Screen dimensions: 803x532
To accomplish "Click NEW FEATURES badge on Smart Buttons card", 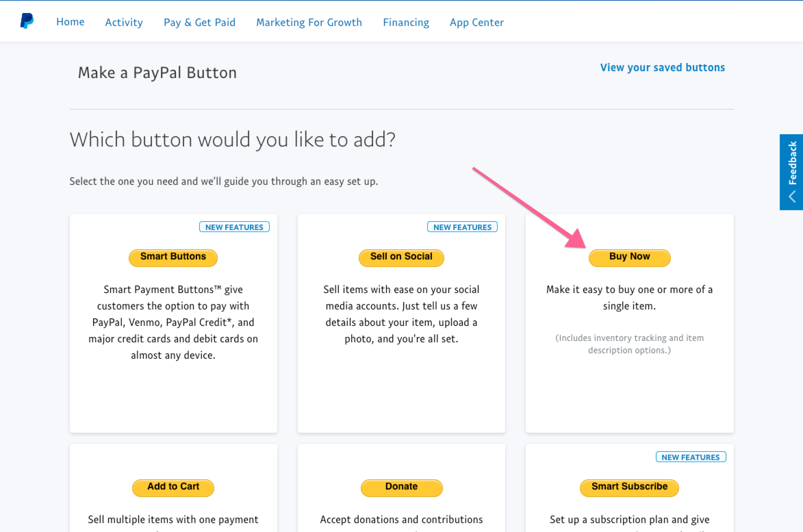I will click(234, 227).
